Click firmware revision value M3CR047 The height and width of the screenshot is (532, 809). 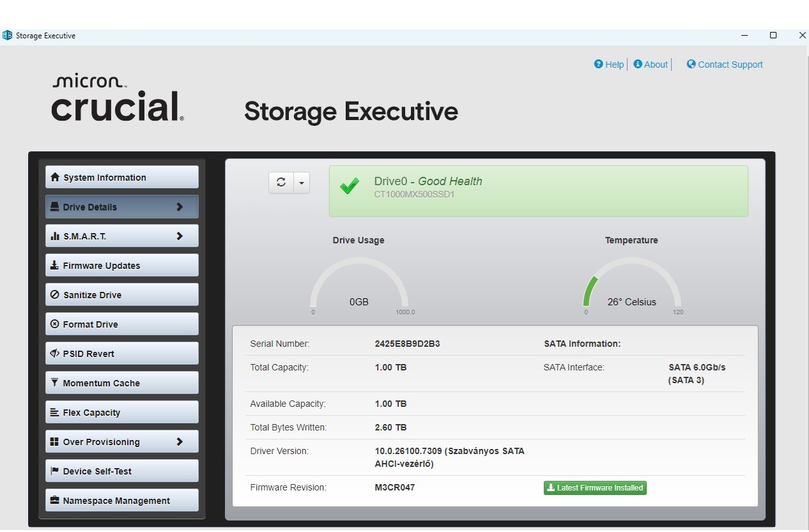(x=395, y=487)
